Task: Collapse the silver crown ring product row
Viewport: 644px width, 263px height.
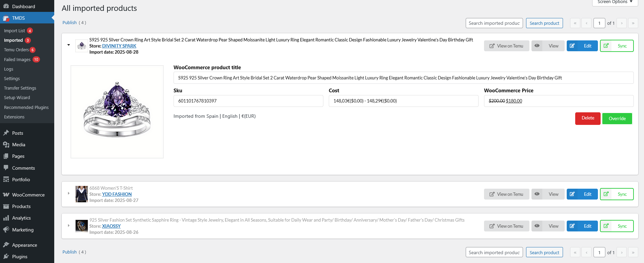Action: click(x=68, y=45)
